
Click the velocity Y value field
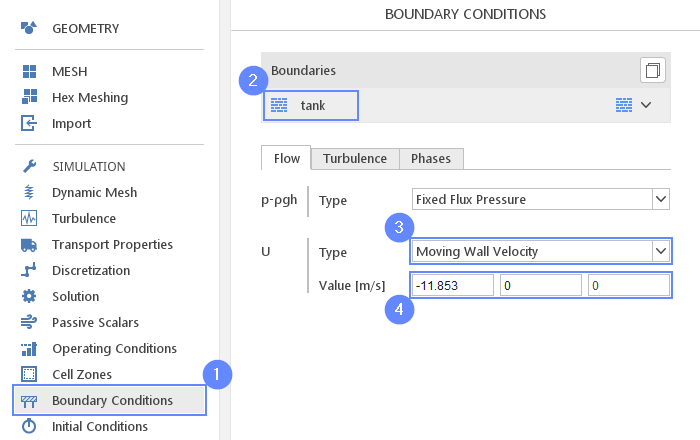coord(541,285)
